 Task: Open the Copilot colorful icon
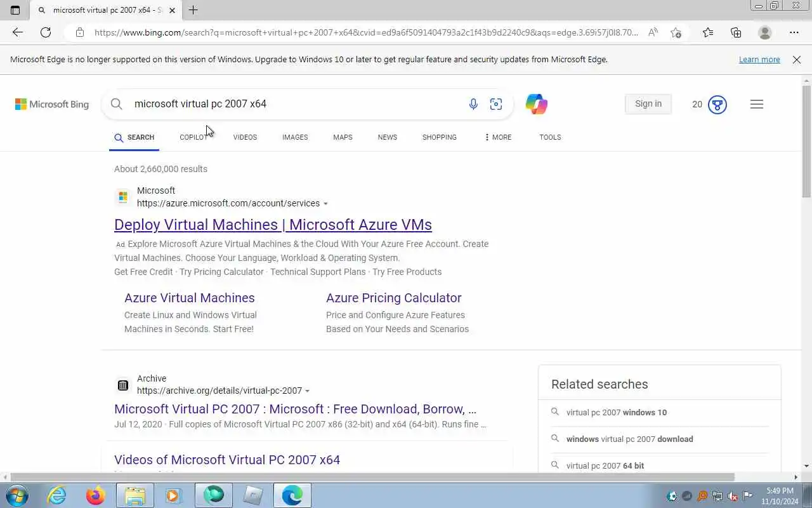point(536,104)
